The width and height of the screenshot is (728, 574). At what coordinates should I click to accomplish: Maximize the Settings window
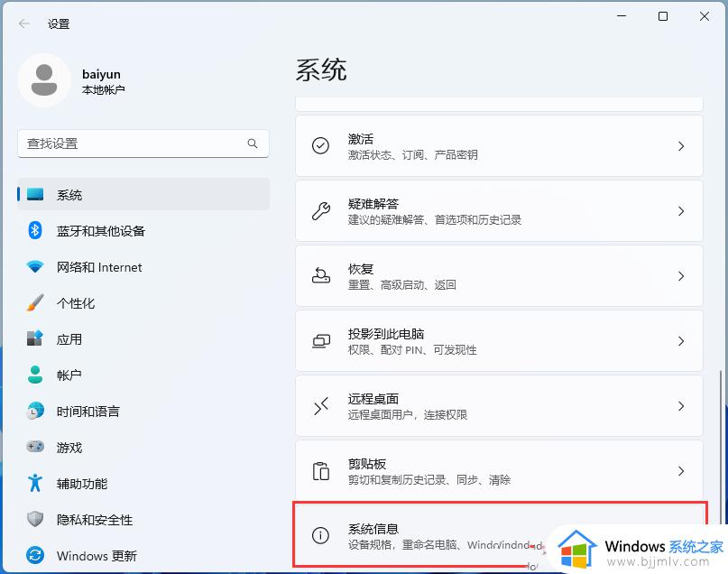(663, 17)
